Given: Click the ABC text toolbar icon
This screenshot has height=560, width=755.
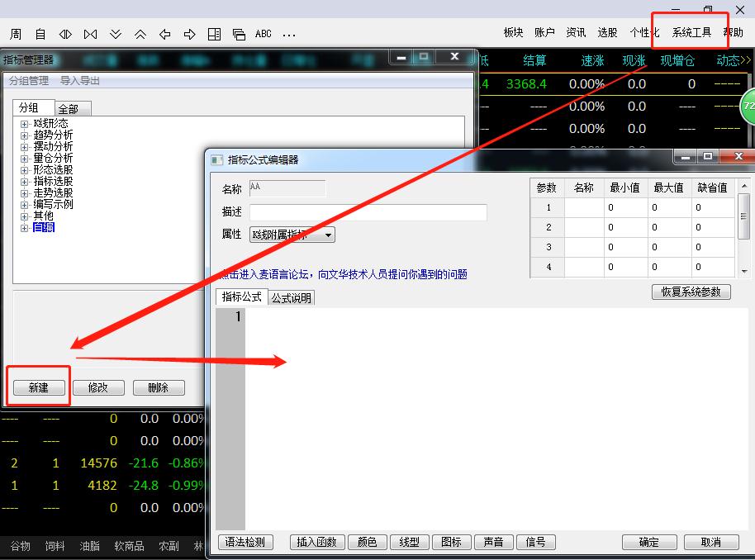Looking at the screenshot, I should click(264, 34).
